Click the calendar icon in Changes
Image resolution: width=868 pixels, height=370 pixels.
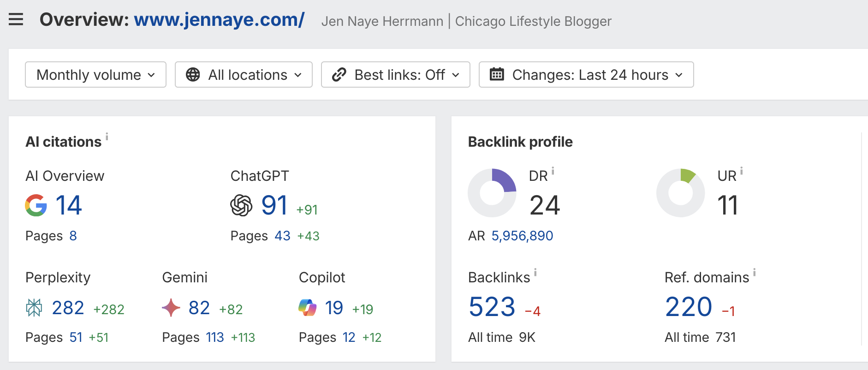497,74
